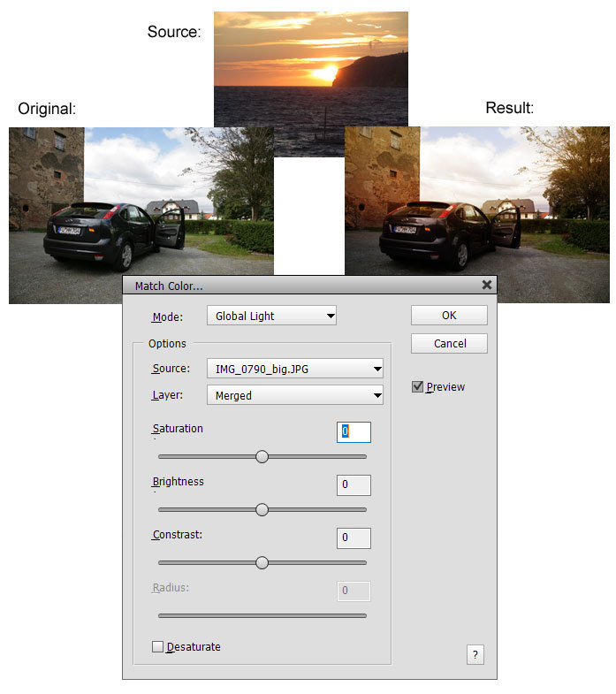Click the sunset Source image thumbnail
The height and width of the screenshot is (694, 616).
pyautogui.click(x=310, y=67)
